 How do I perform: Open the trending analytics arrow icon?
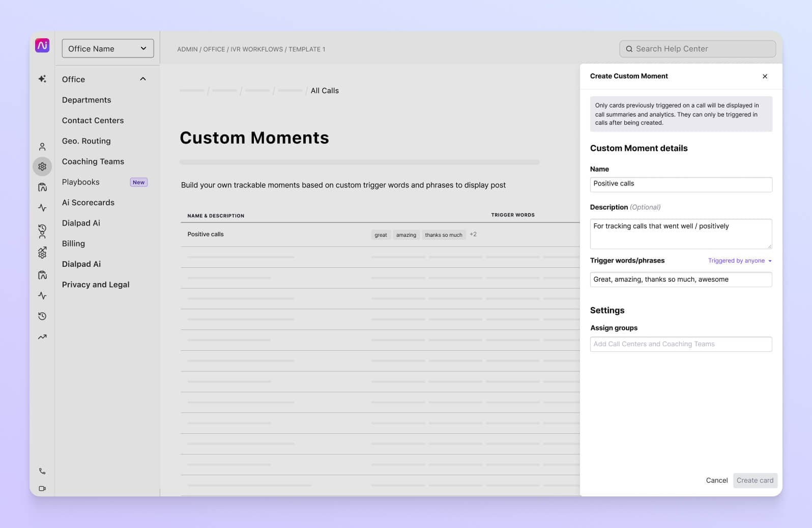pyautogui.click(x=42, y=337)
